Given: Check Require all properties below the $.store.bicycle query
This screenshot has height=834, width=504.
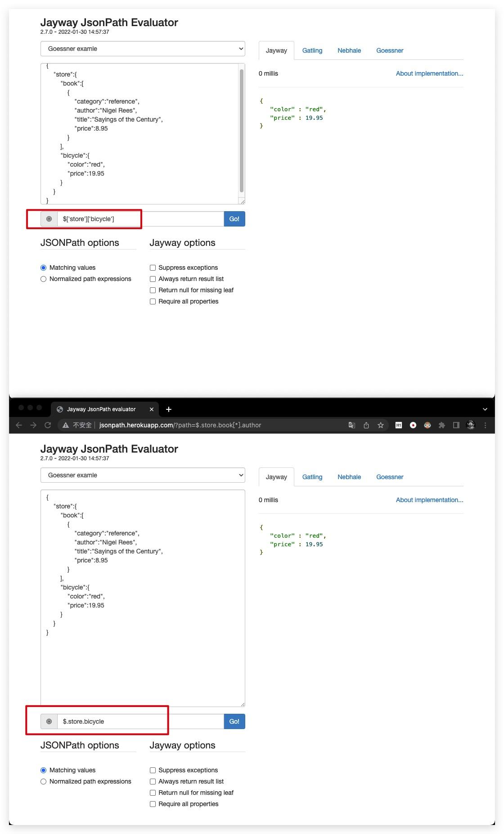Looking at the screenshot, I should (153, 804).
